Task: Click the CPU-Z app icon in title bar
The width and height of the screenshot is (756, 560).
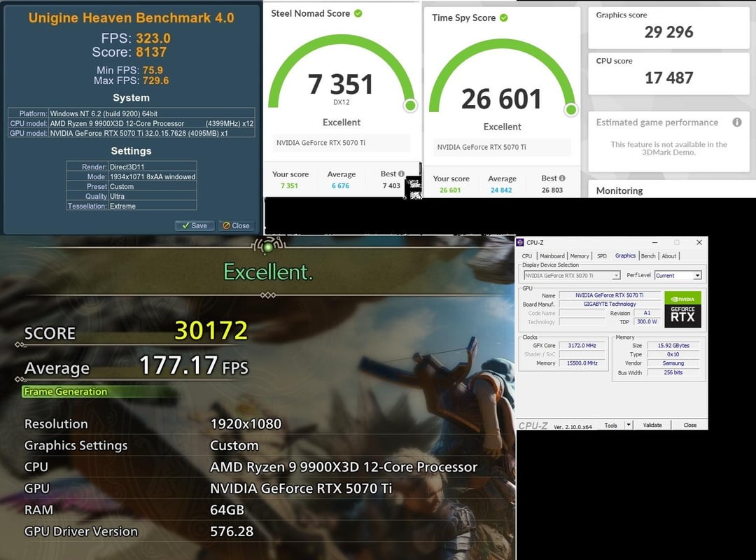Action: (x=520, y=243)
